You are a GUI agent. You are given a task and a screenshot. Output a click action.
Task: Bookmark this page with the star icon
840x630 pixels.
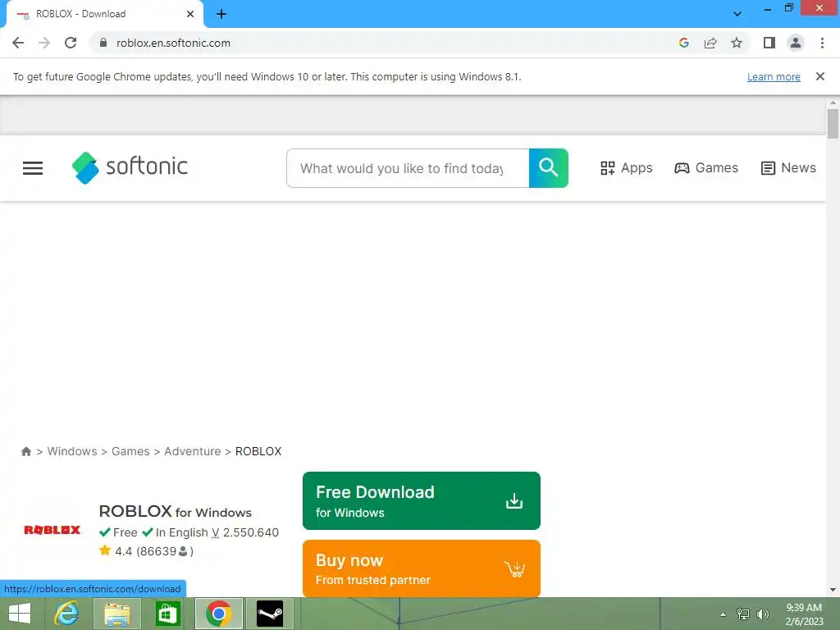(x=737, y=43)
